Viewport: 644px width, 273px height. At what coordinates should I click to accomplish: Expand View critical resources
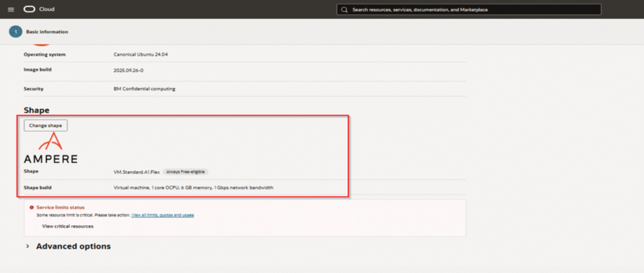pyautogui.click(x=67, y=226)
